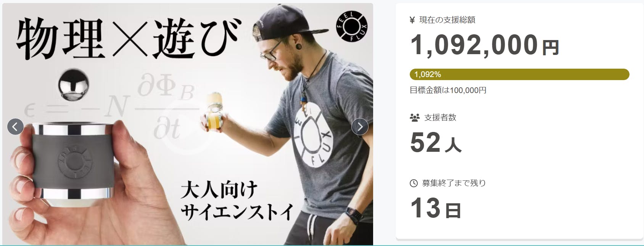The width and height of the screenshot is (644, 246).
Task: Click the 目標金額は100,000円 text
Action: tap(448, 90)
